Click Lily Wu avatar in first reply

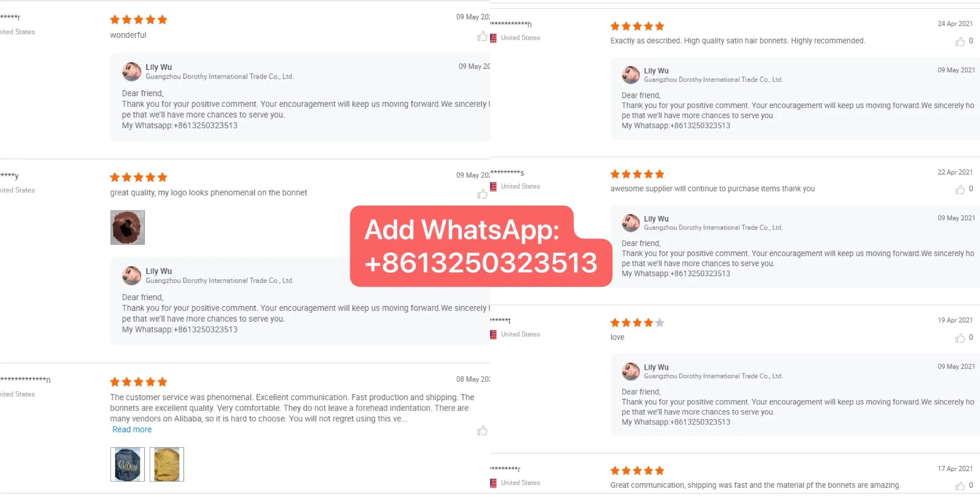tap(132, 72)
